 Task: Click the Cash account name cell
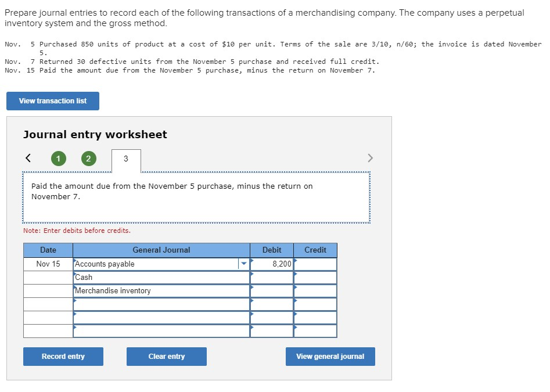pyautogui.click(x=145, y=277)
